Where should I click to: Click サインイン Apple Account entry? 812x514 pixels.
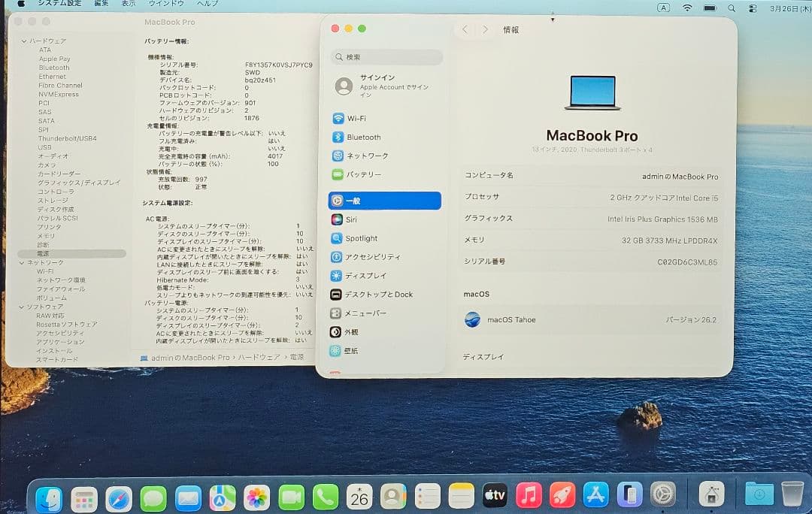click(x=386, y=86)
